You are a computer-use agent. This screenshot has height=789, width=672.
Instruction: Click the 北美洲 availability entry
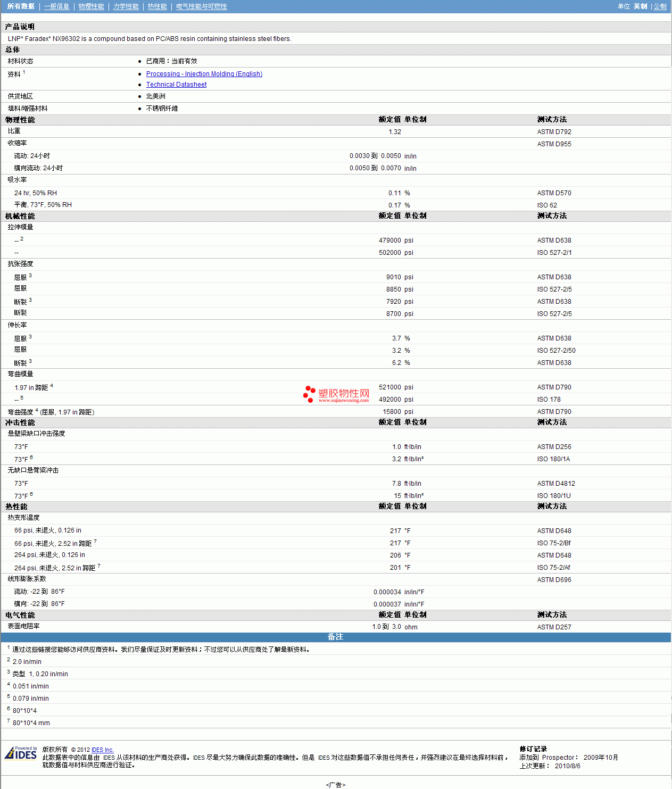(x=155, y=96)
